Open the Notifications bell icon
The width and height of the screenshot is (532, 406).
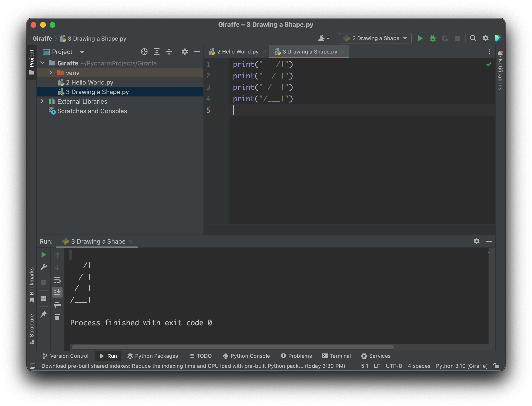coord(500,53)
